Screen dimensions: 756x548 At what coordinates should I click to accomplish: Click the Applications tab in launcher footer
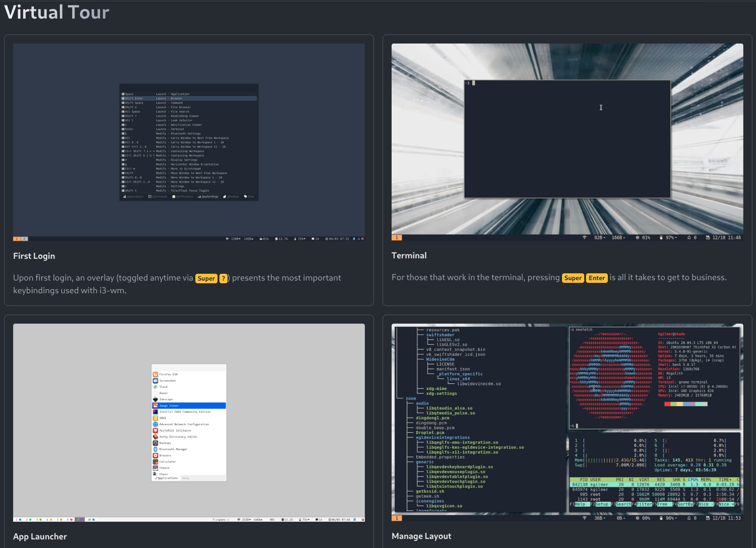(166, 478)
